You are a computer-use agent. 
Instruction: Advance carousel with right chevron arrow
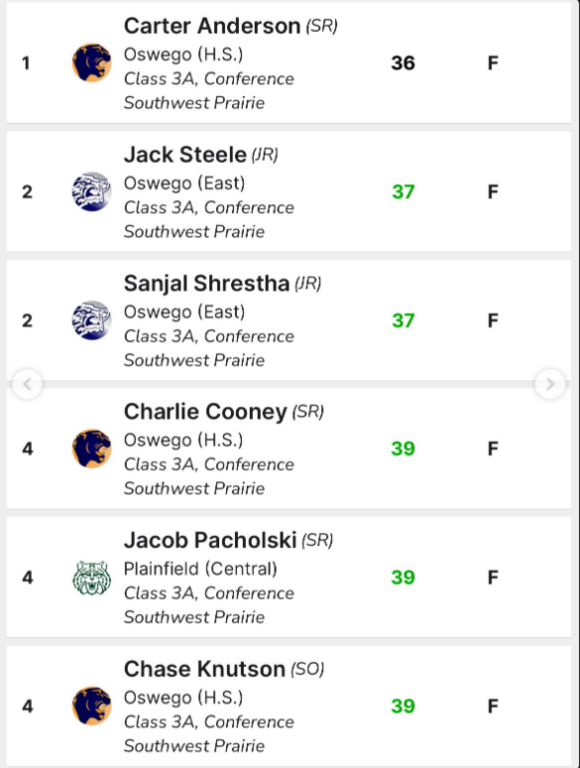coord(550,384)
